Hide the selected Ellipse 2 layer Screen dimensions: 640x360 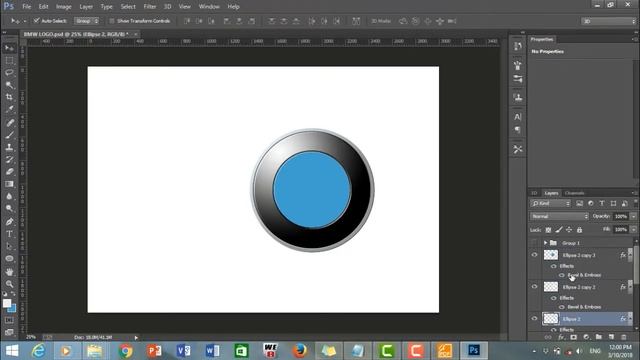coord(534,318)
